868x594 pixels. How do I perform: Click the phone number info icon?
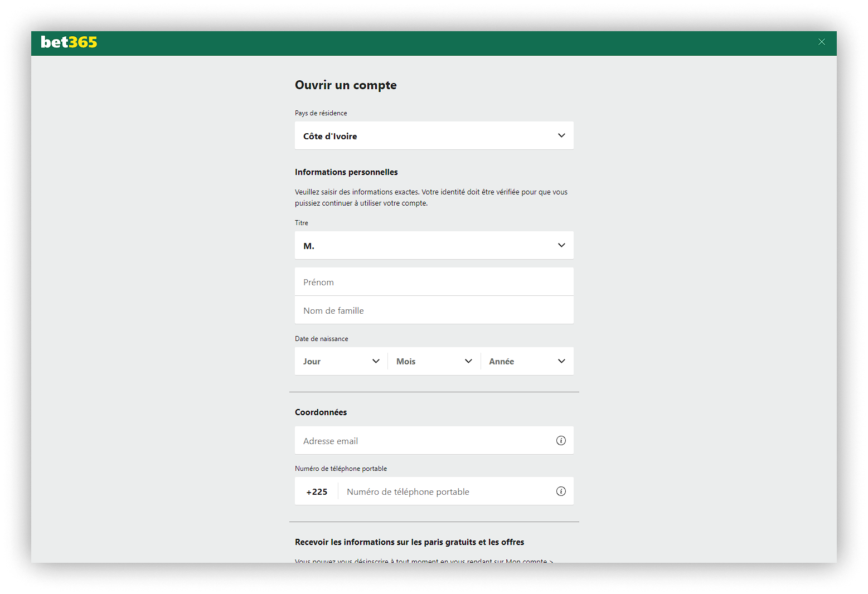coord(561,491)
